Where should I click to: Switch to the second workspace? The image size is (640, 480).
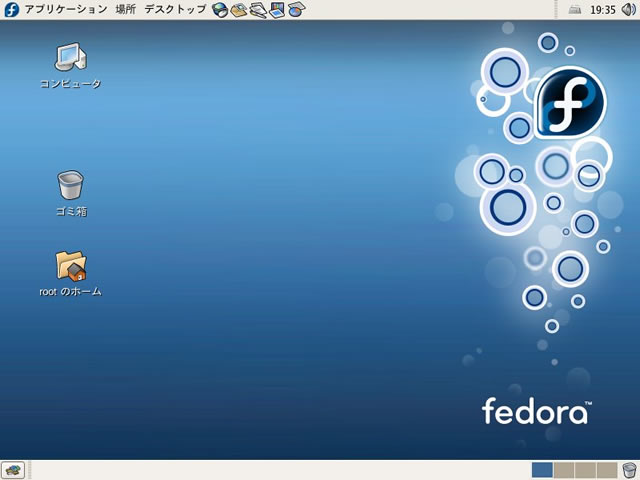pos(564,470)
